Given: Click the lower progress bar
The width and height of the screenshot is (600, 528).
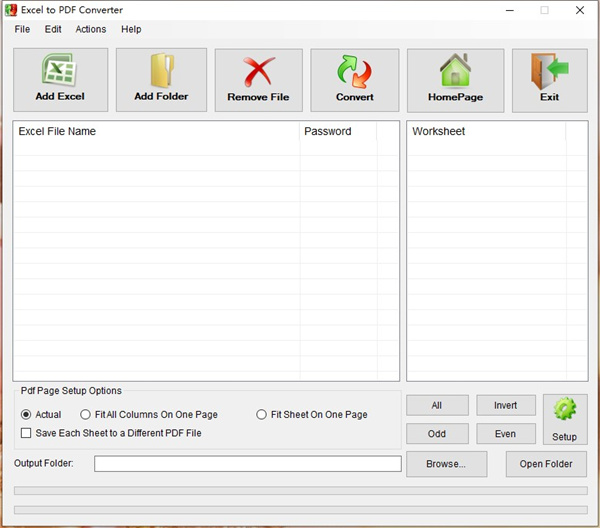Looking at the screenshot, I should (x=301, y=510).
